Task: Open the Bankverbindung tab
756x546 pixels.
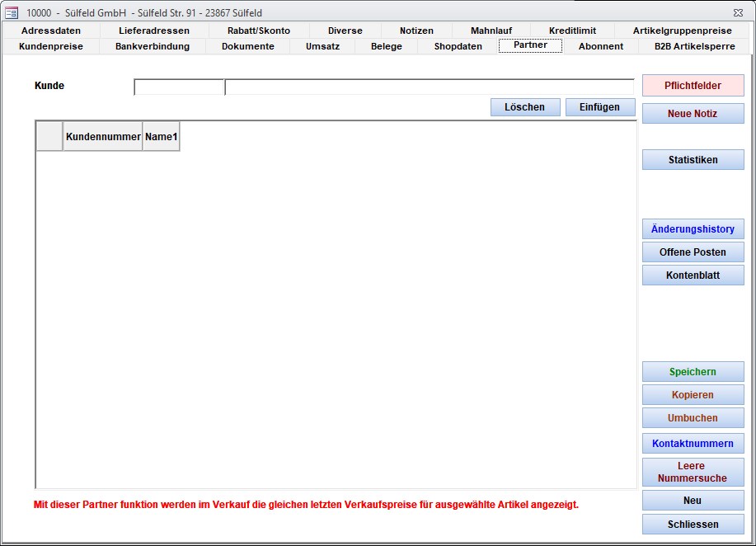Action: 153,46
